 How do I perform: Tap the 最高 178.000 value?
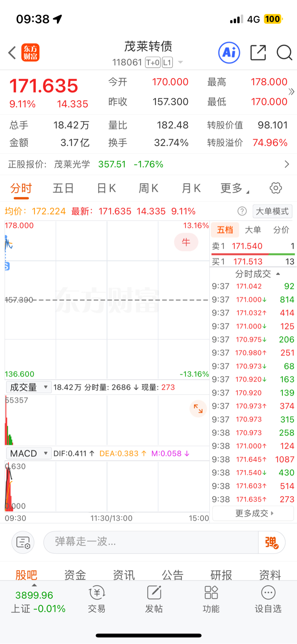tap(269, 82)
